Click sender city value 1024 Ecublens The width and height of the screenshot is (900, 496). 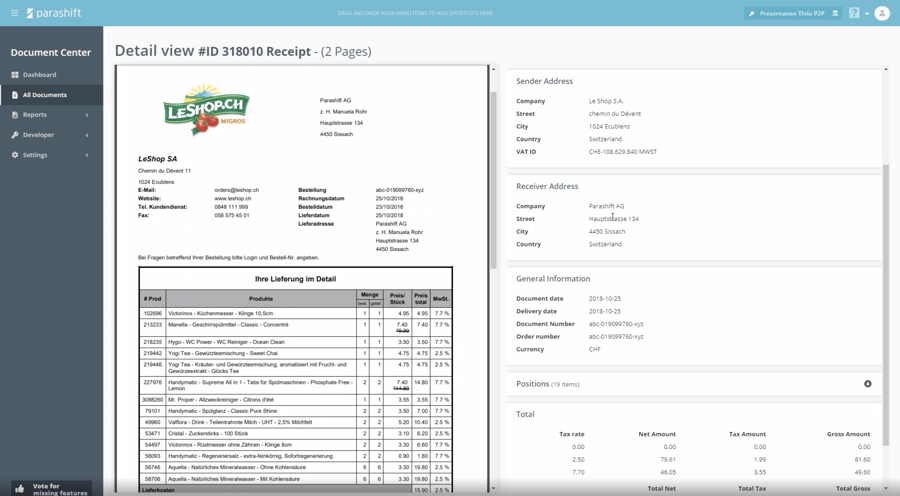(x=609, y=126)
